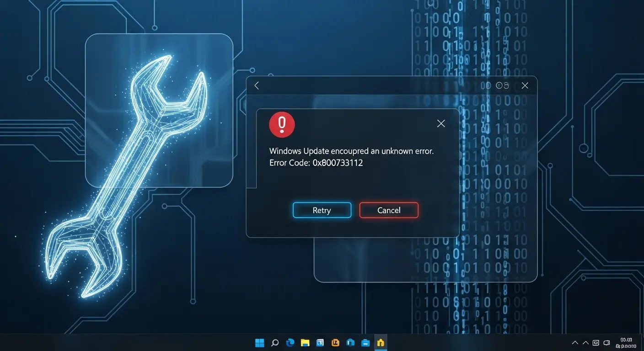The width and height of the screenshot is (644, 351).
Task: Open File Explorer from taskbar
Action: point(305,342)
